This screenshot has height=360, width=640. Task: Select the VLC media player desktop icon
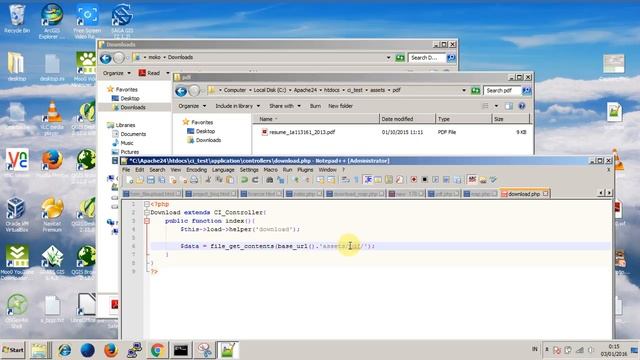(52, 118)
